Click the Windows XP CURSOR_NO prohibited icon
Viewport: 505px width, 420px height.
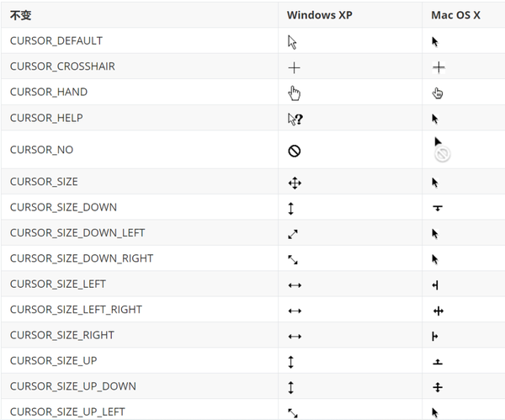(x=295, y=151)
